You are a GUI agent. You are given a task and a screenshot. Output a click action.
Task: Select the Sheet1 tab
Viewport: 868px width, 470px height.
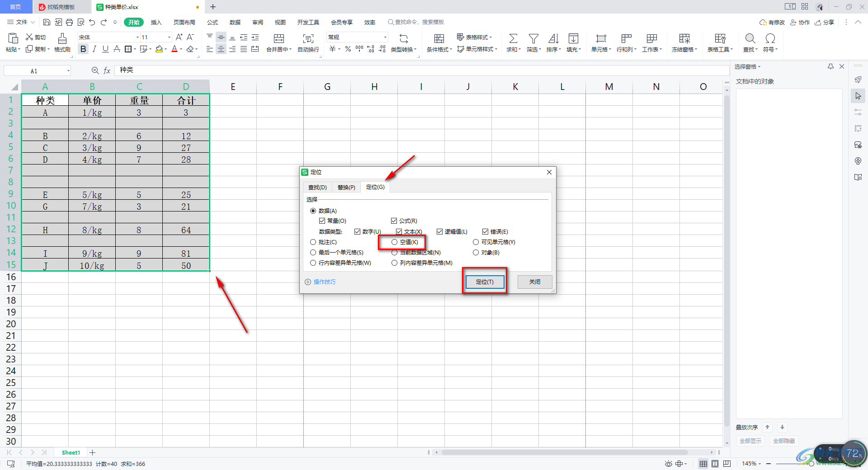click(71, 452)
